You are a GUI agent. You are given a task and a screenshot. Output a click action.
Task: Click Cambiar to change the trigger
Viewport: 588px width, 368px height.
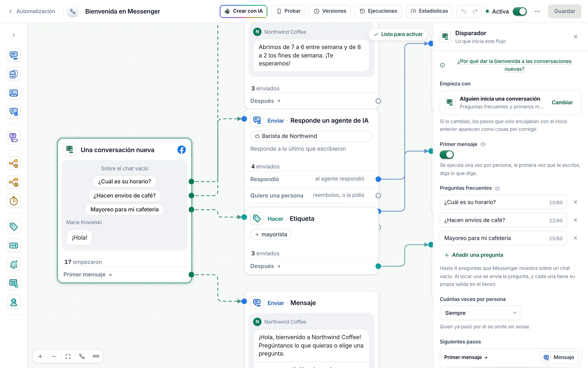pos(562,102)
